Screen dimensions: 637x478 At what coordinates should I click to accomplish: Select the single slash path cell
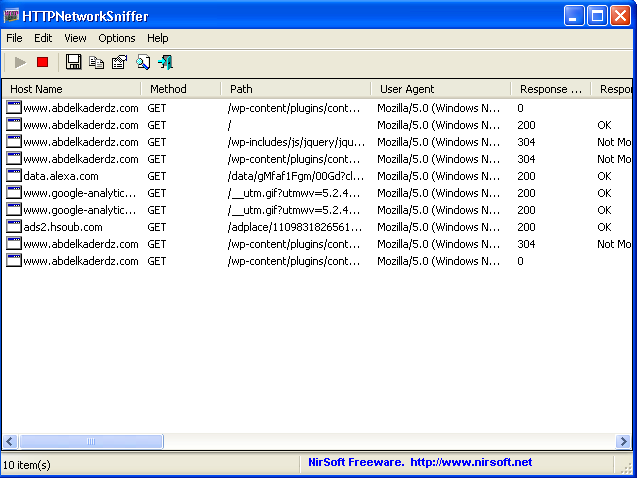(230, 125)
